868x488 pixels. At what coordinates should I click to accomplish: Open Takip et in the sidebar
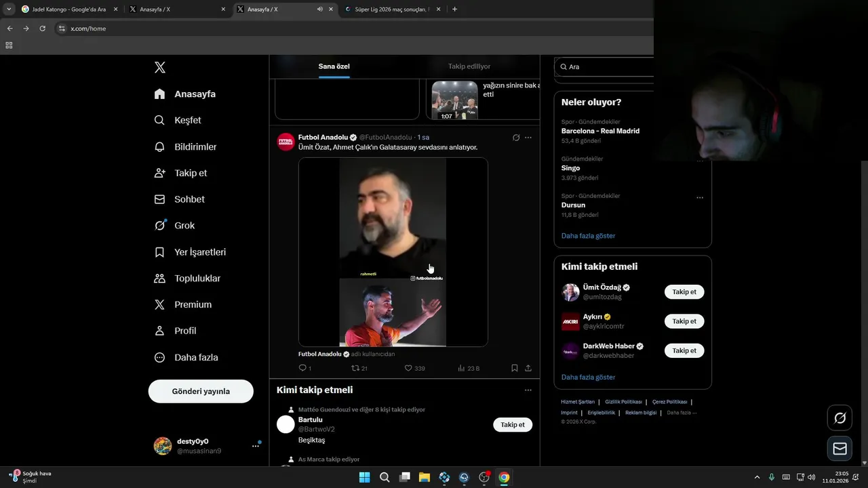[x=181, y=173]
